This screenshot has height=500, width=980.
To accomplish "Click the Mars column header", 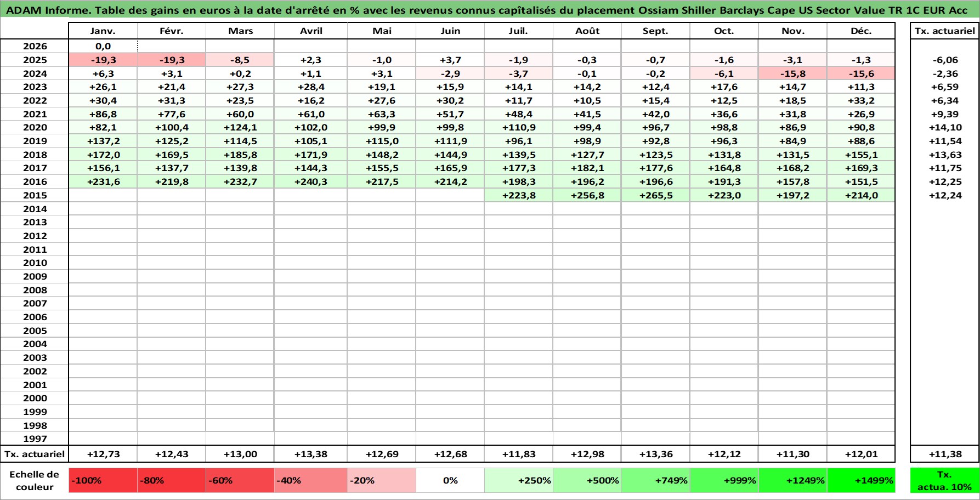I will click(x=240, y=31).
